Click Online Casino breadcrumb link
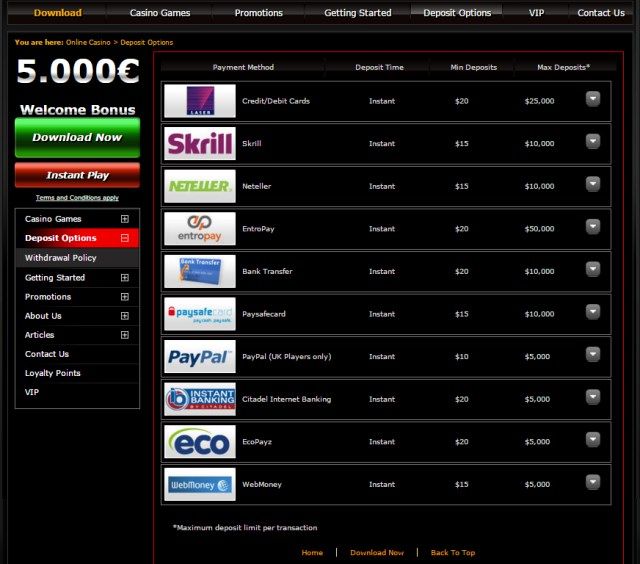640x564 pixels. pos(88,42)
